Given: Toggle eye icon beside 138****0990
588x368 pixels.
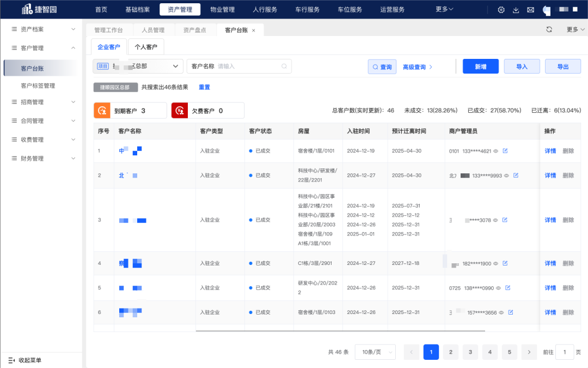Looking at the screenshot, I should click(499, 288).
